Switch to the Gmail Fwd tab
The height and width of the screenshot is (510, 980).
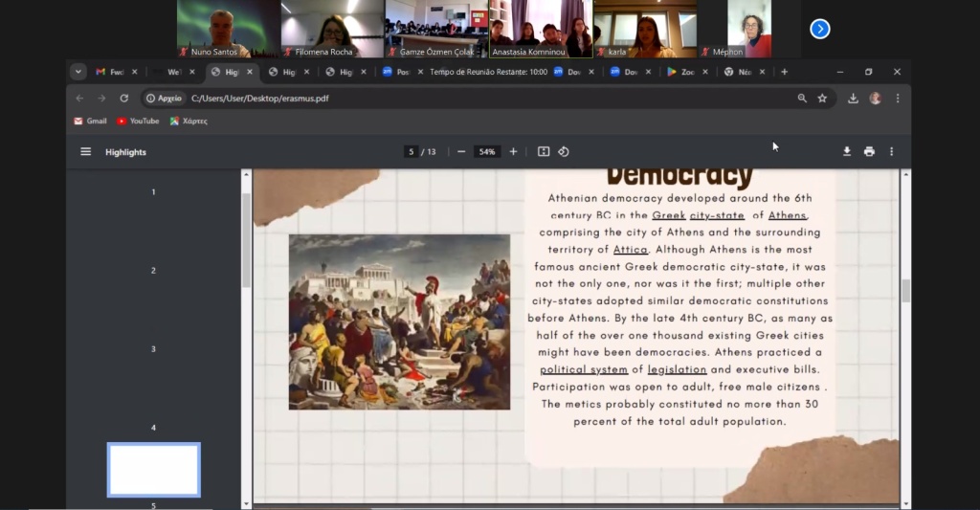pos(111,72)
